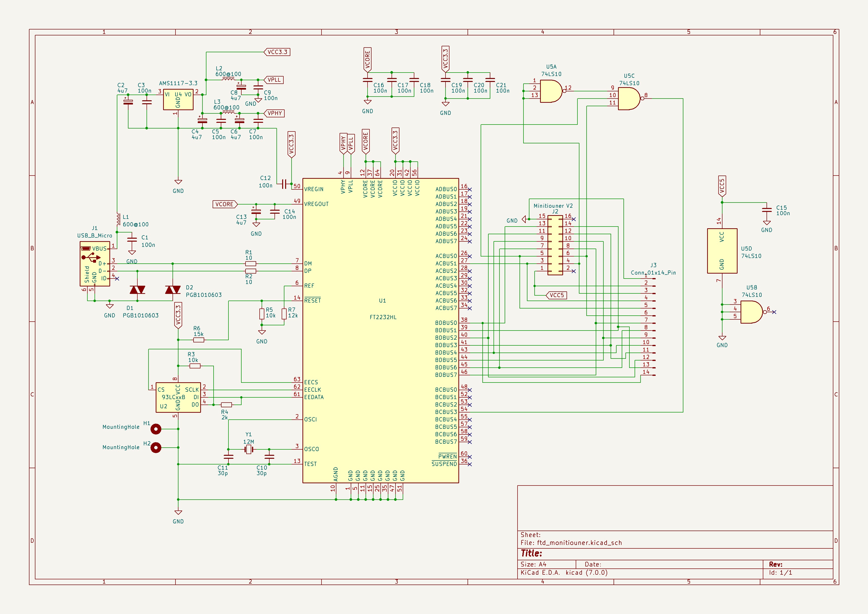Click the Date: field in title block
This screenshot has width=868, height=614.
tap(593, 564)
